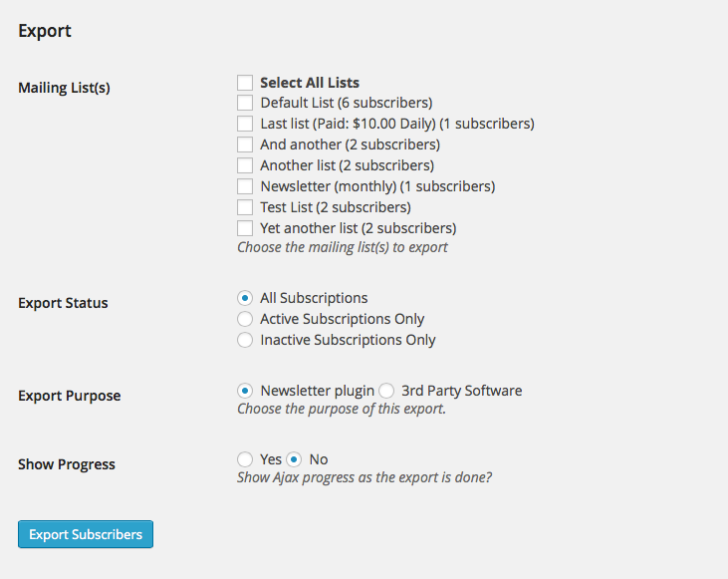Select the 'Another list' checkbox
The height and width of the screenshot is (579, 728).
click(245, 165)
